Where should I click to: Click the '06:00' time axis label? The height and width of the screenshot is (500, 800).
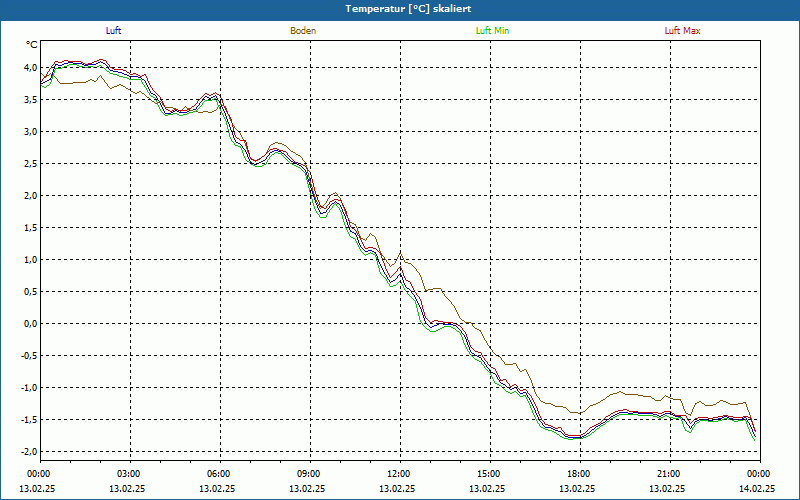point(220,474)
